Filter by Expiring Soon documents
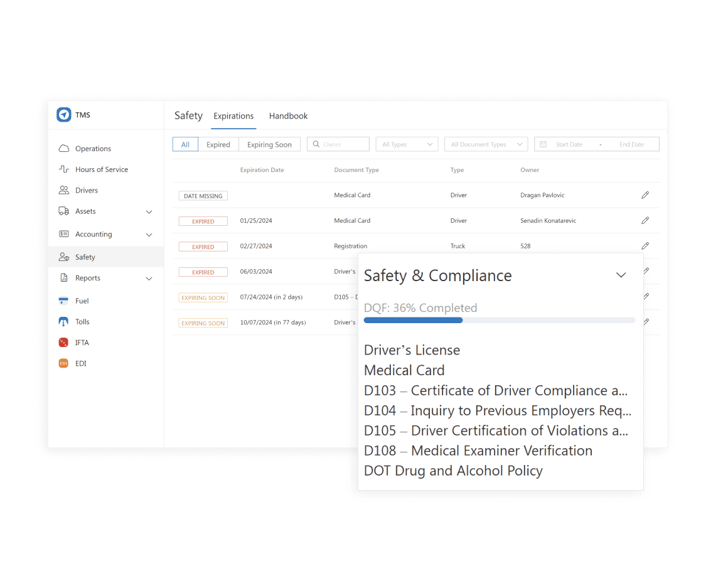 269,144
